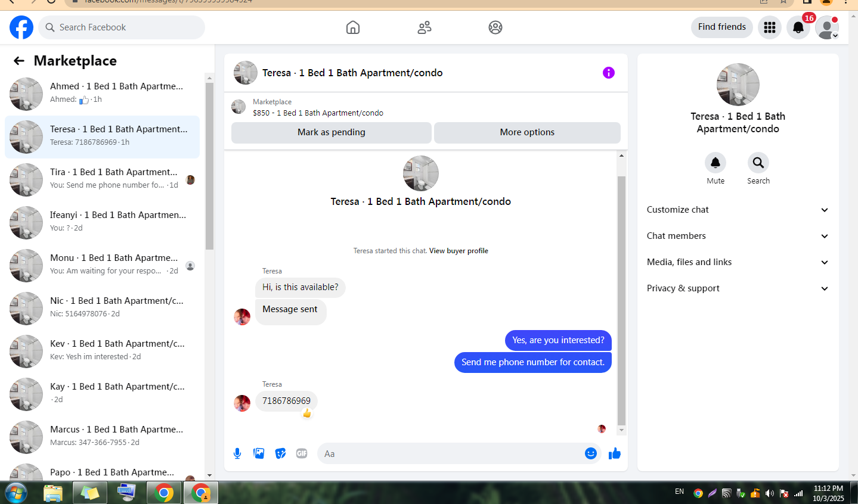Click the Mark as pending button

[x=332, y=132]
